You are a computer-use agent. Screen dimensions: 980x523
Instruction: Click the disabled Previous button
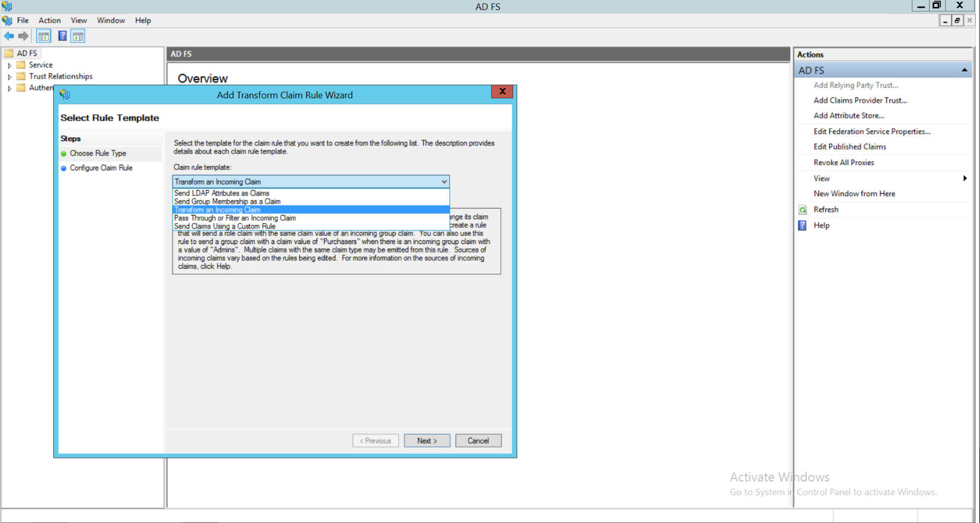376,441
